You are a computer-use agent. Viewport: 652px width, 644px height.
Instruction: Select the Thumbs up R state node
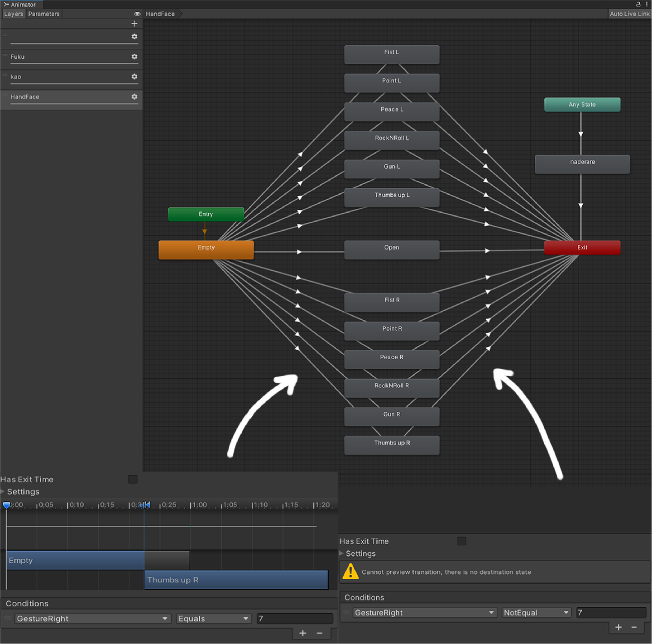click(392, 445)
